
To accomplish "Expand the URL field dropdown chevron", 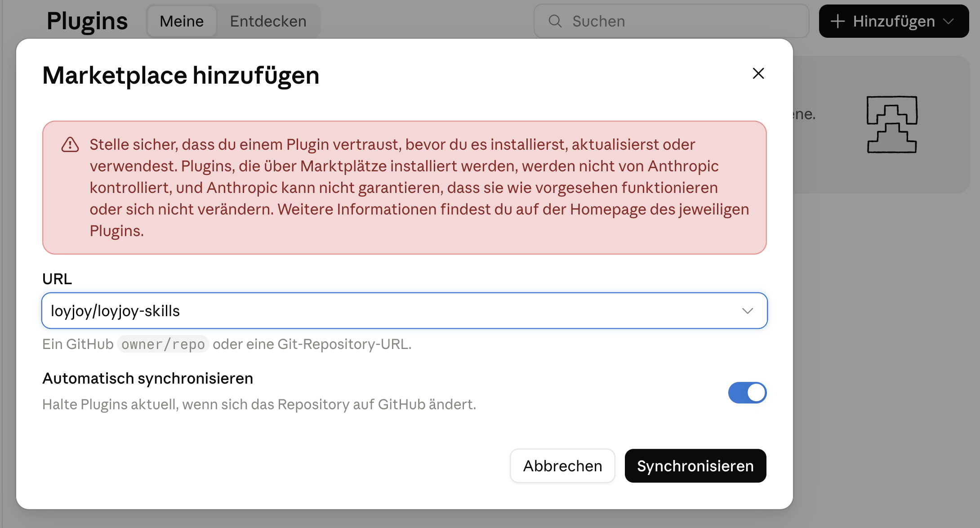I will click(747, 311).
